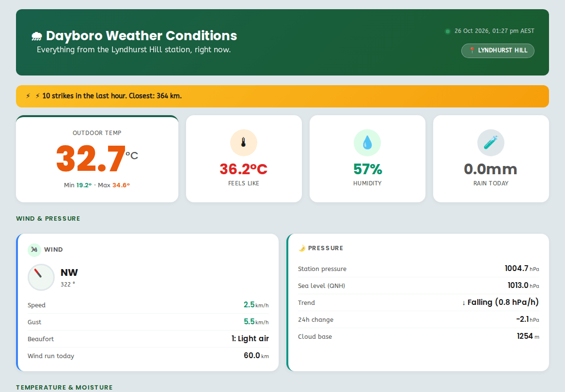The width and height of the screenshot is (565, 392).
Task: Click the Dayboro Weather Conditions title
Action: pos(141,36)
